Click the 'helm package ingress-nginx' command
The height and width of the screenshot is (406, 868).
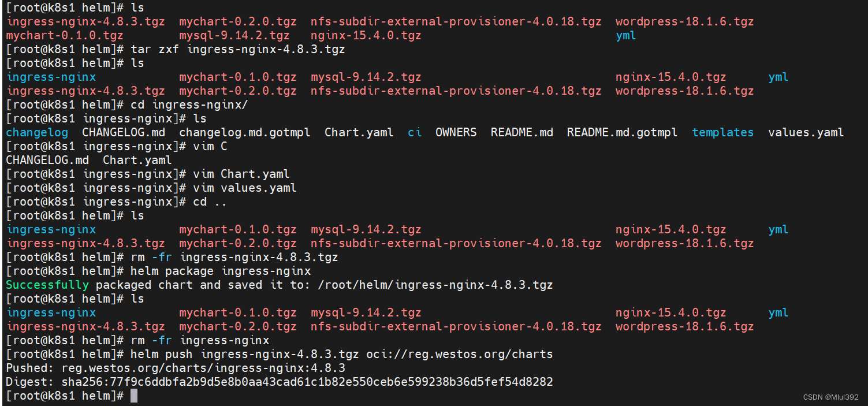click(221, 271)
